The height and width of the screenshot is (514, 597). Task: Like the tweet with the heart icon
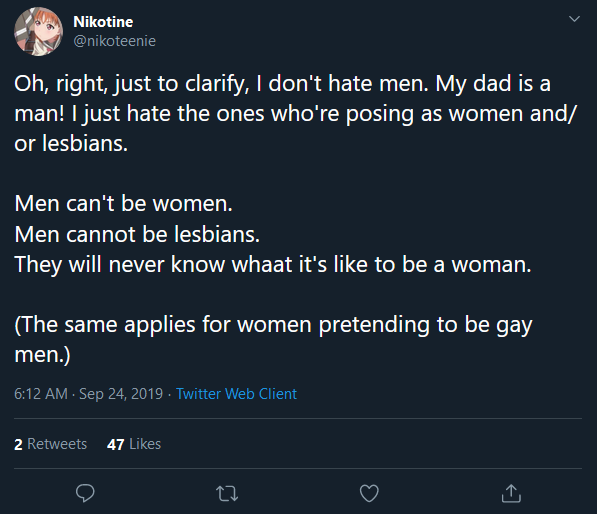(x=369, y=493)
